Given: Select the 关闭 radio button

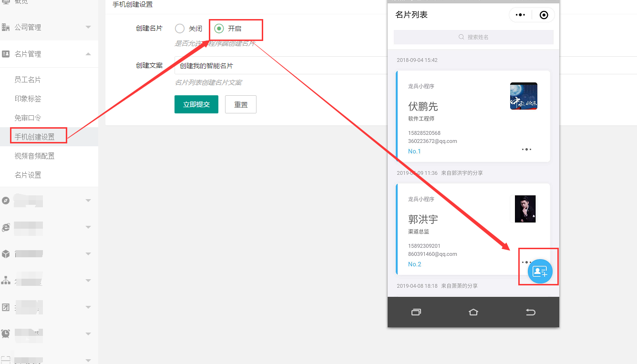Looking at the screenshot, I should pyautogui.click(x=180, y=29).
